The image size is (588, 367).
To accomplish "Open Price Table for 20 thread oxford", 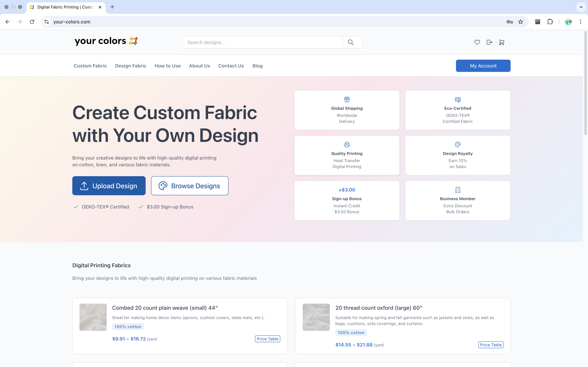I will pyautogui.click(x=490, y=345).
